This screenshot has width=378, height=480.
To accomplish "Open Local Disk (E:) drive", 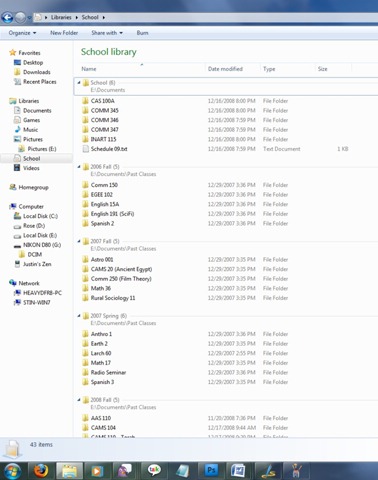I will click(x=40, y=235).
